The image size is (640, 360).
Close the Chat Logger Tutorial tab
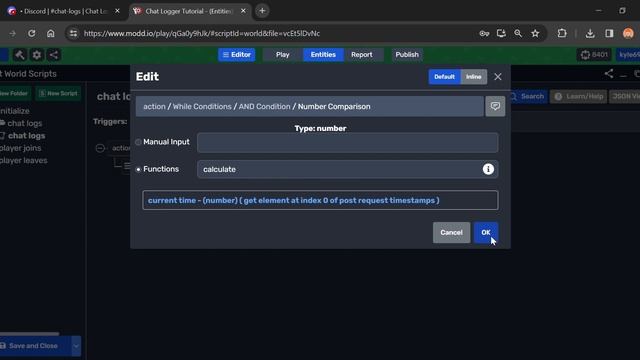(243, 11)
